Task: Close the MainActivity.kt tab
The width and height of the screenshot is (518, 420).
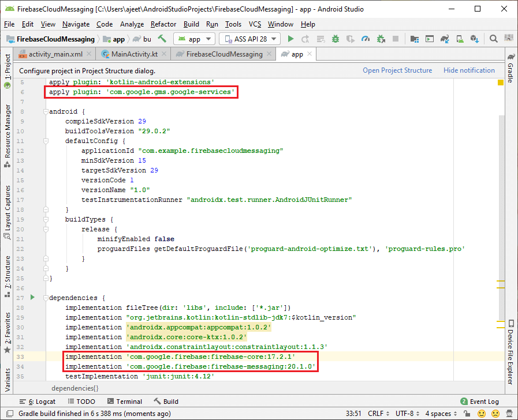Action: [164, 54]
